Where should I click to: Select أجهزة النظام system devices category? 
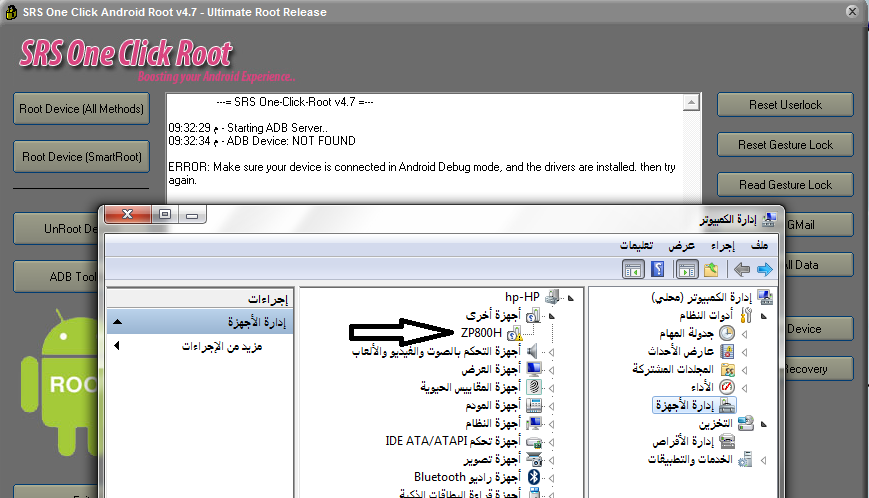[493, 423]
